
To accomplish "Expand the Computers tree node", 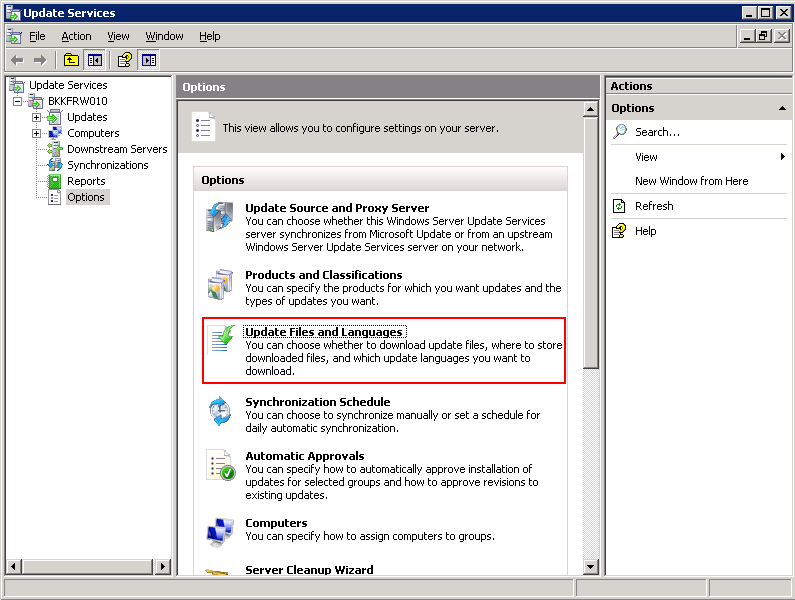I will pos(37,133).
